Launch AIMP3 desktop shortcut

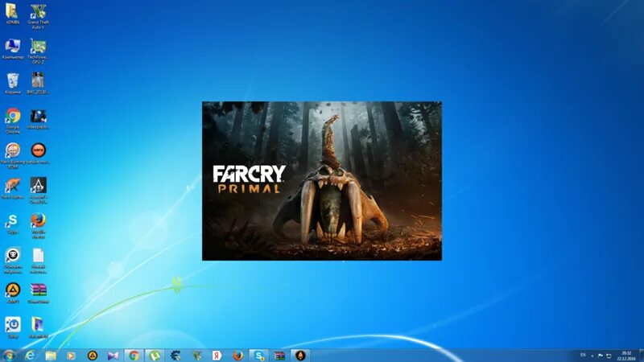(x=13, y=293)
